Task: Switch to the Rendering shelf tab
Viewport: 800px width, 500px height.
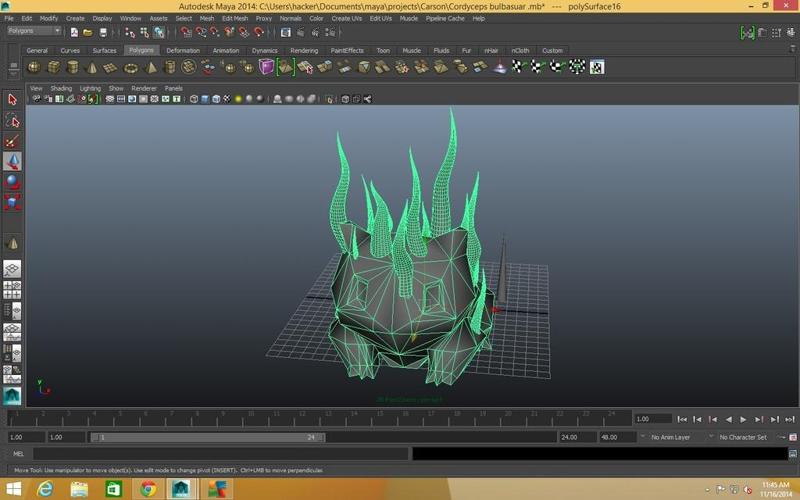Action: point(304,51)
